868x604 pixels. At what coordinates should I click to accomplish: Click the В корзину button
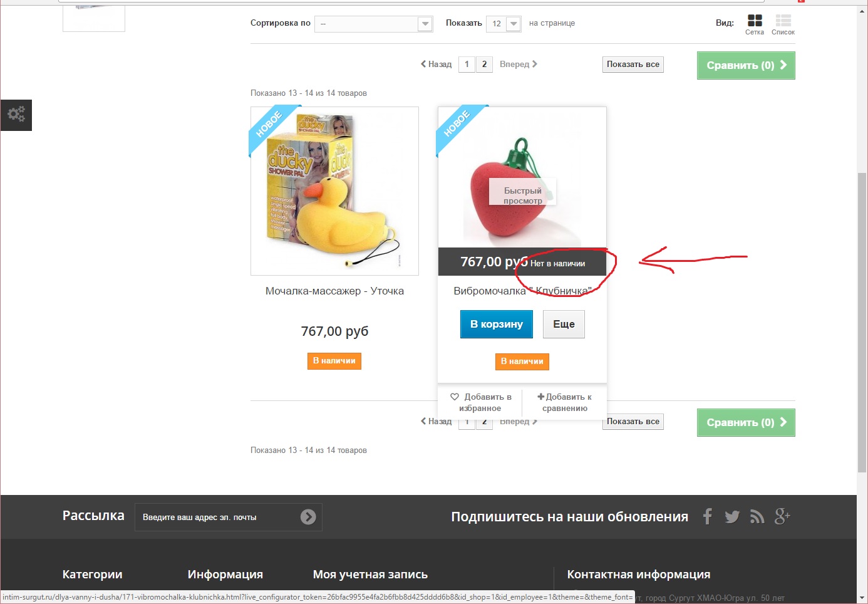click(497, 324)
